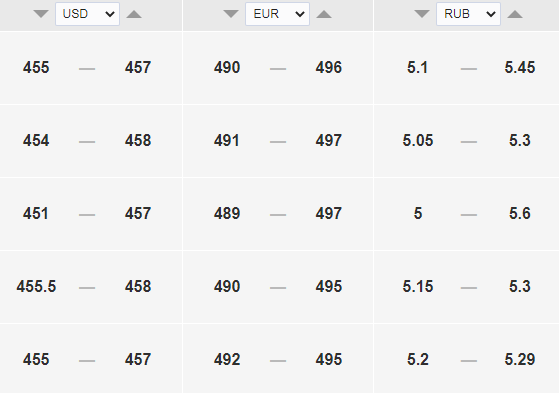This screenshot has height=393, width=559.
Task: Sort EUR column descending with down arrow
Action: (231, 14)
